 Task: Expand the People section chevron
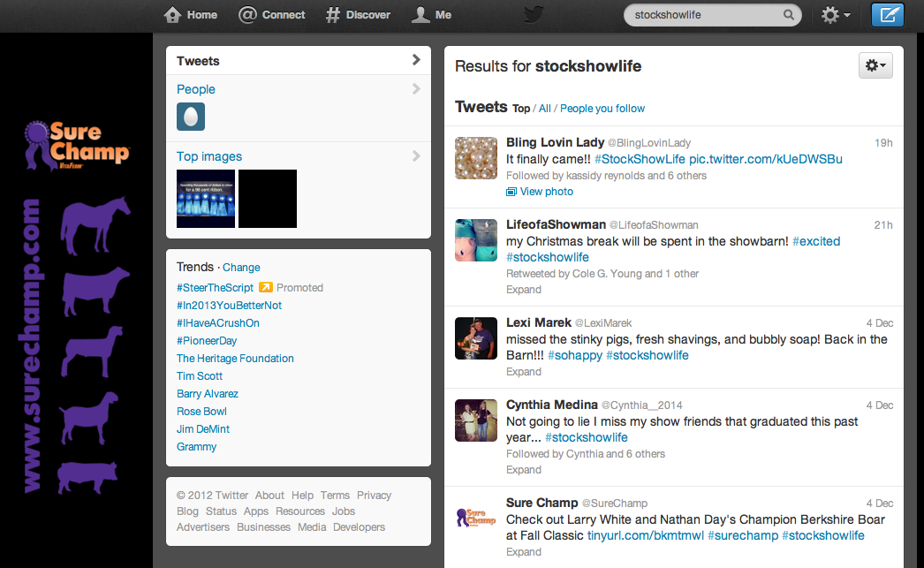(416, 89)
